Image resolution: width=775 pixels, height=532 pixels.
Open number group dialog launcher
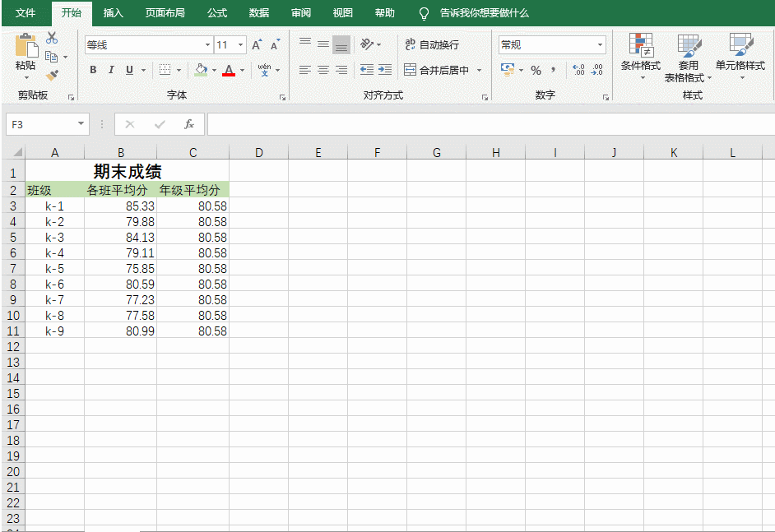coord(606,97)
